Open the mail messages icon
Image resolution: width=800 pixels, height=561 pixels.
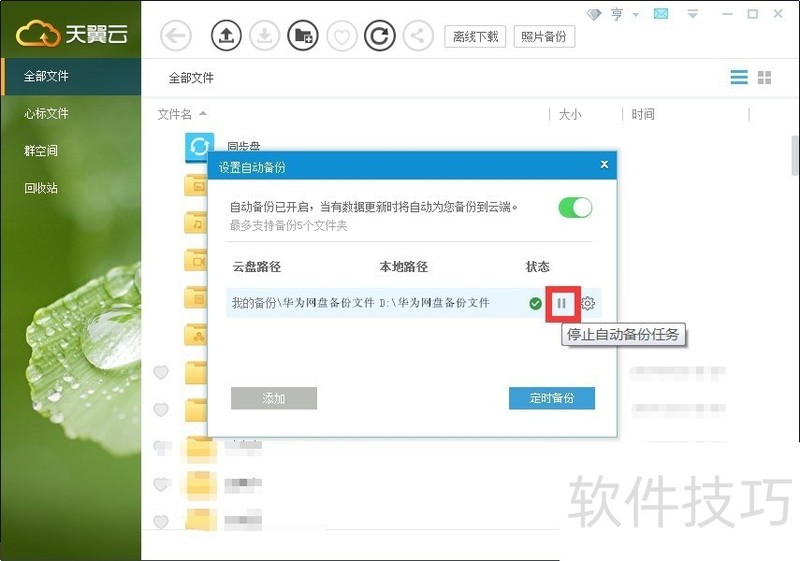(661, 14)
